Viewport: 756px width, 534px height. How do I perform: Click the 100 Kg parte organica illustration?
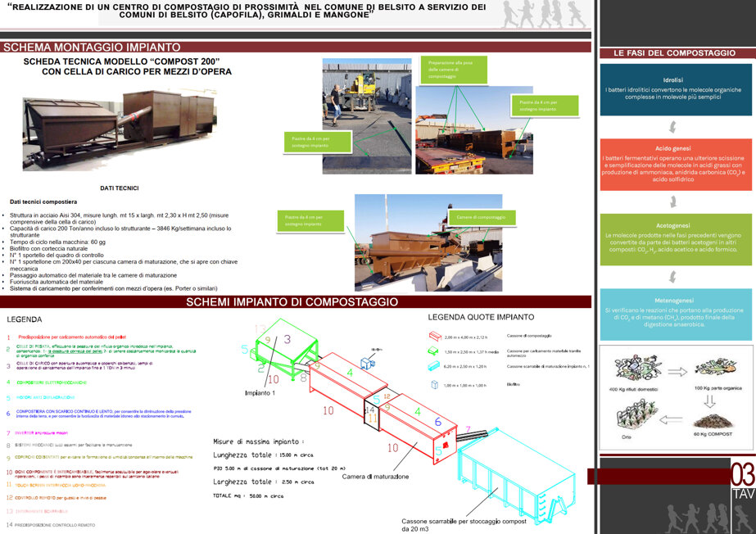click(718, 369)
